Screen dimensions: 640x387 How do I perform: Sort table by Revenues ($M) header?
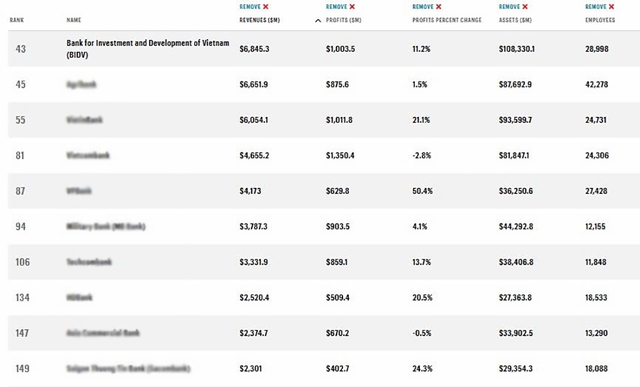[260, 20]
